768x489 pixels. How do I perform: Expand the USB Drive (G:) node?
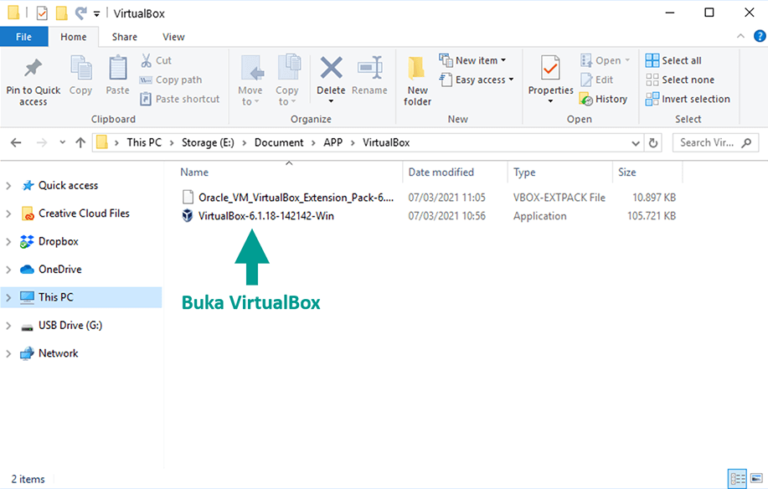[x=8, y=325]
